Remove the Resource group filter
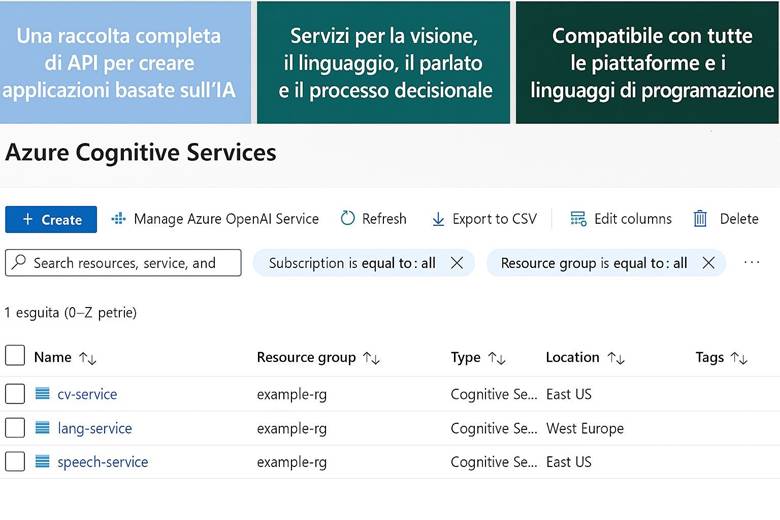Image resolution: width=780 pixels, height=520 pixels. 708,263
